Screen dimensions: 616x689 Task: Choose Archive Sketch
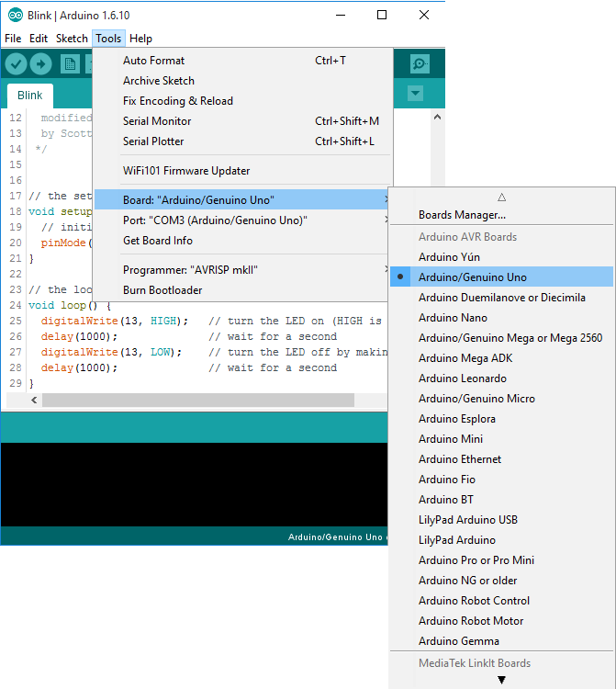[241, 81]
